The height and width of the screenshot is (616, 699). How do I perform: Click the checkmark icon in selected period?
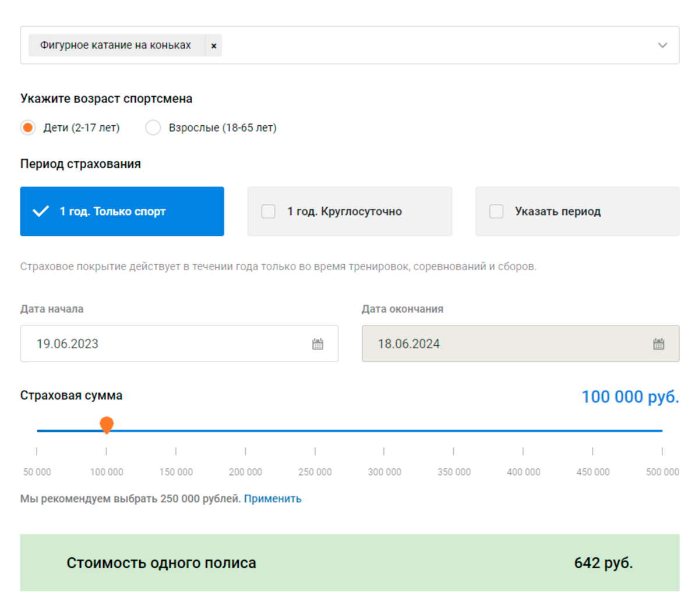pos(41,211)
